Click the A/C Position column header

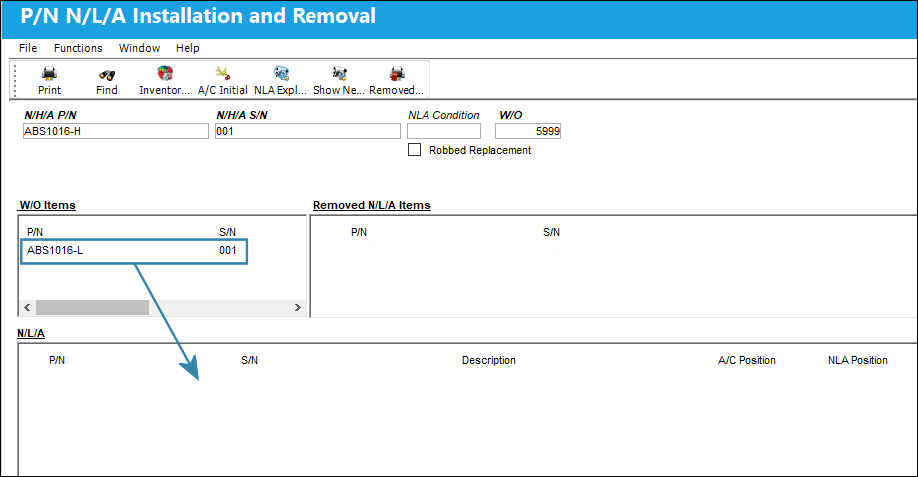746,361
